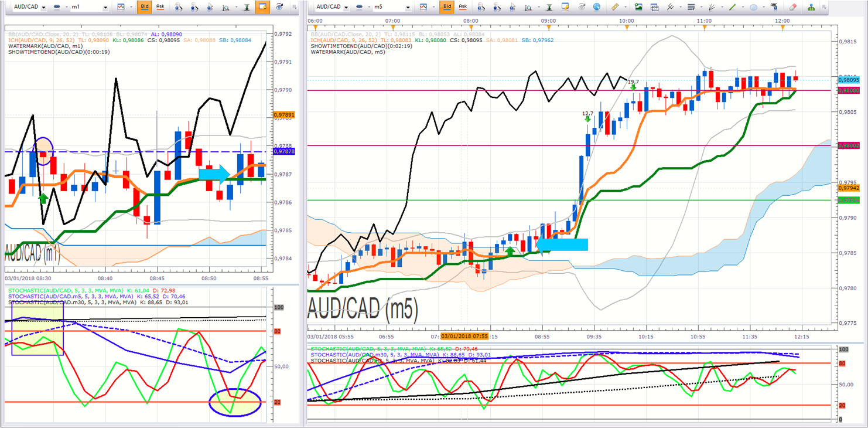
Task: Toggle Bid price mode on the m5 chart
Action: click(x=446, y=7)
